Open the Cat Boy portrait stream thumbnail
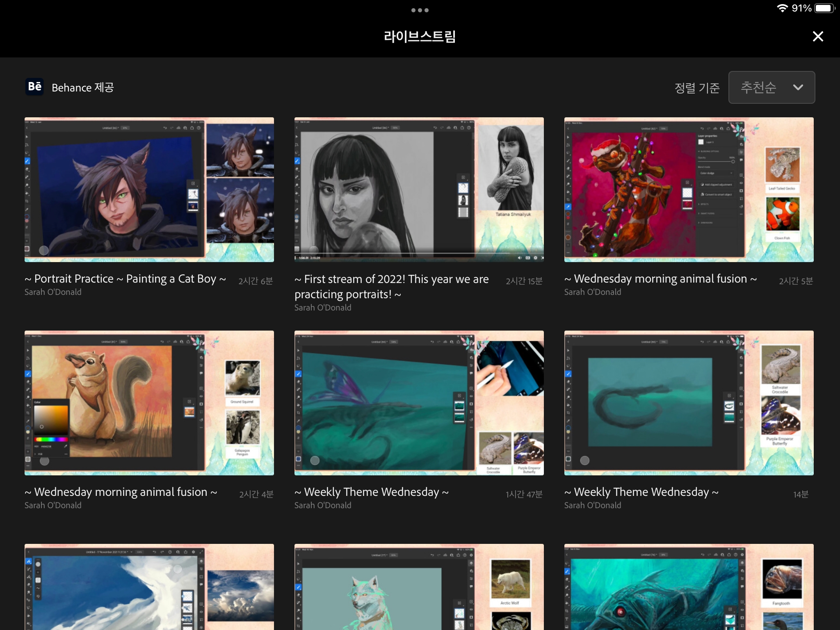 149,189
